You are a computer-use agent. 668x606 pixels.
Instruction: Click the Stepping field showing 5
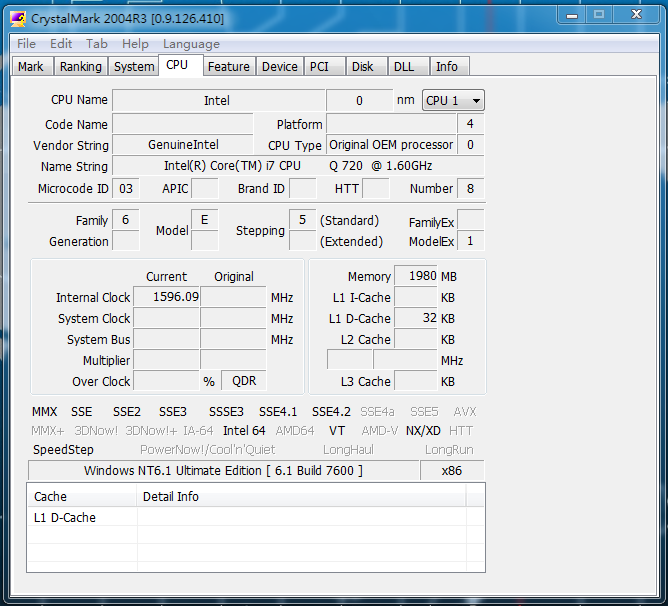tap(302, 220)
